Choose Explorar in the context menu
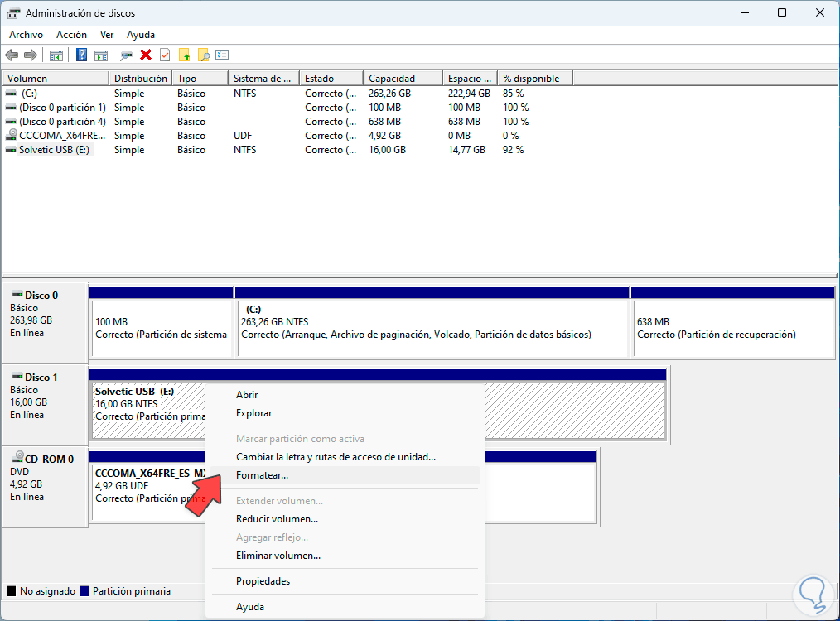840x621 pixels. [x=345, y=413]
